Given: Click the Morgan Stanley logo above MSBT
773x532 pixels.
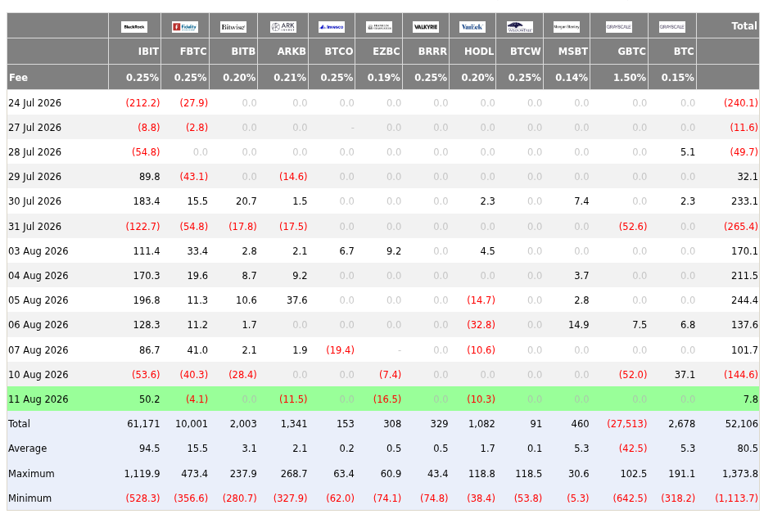Looking at the screenshot, I should 567,26.
